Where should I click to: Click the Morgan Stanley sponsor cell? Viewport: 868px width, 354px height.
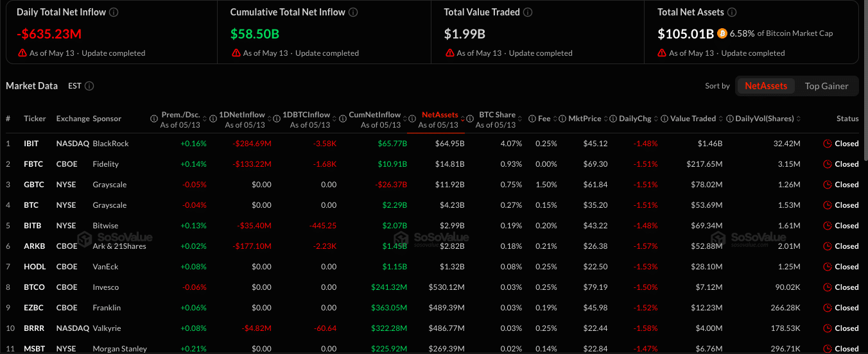(119, 349)
